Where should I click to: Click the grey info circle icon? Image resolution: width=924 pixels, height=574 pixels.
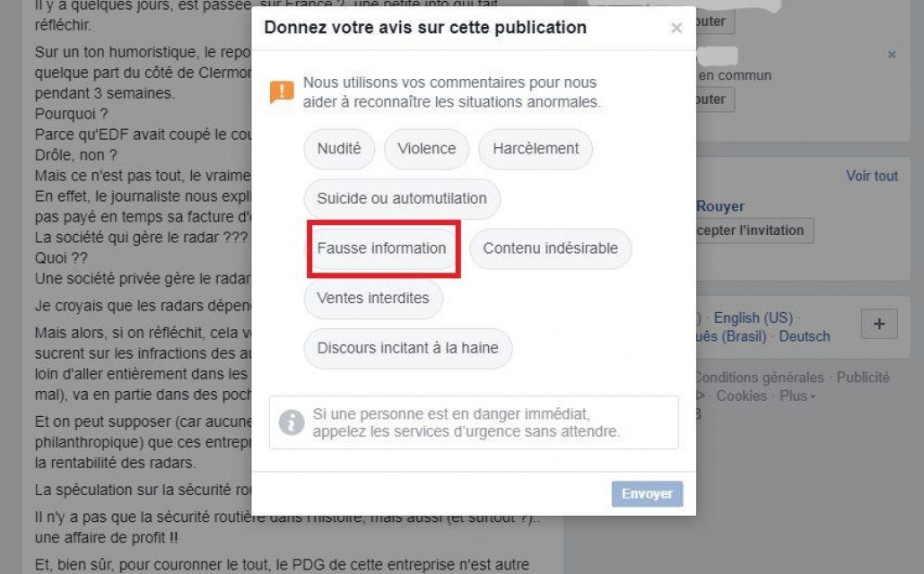pyautogui.click(x=292, y=422)
